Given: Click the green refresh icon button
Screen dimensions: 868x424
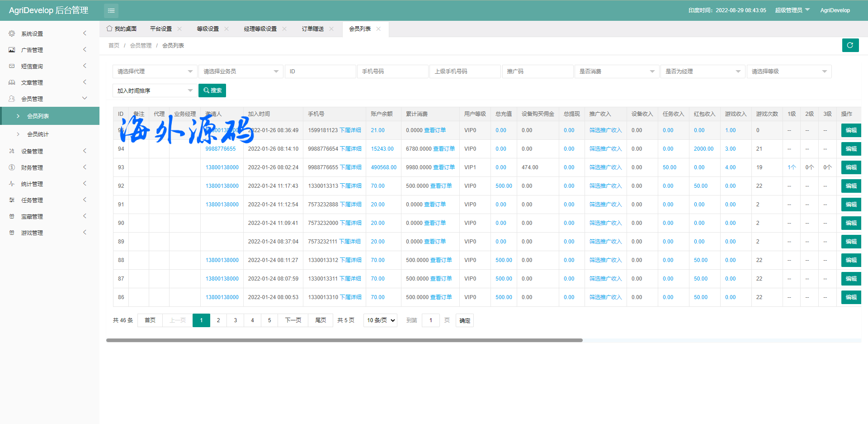Looking at the screenshot, I should coord(850,45).
